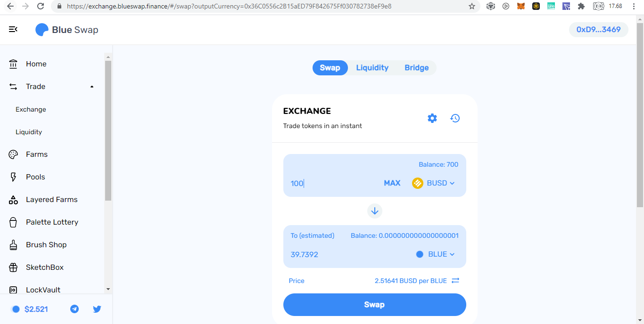Click the down arrow to switch tokens
The image size is (644, 324).
[375, 211]
